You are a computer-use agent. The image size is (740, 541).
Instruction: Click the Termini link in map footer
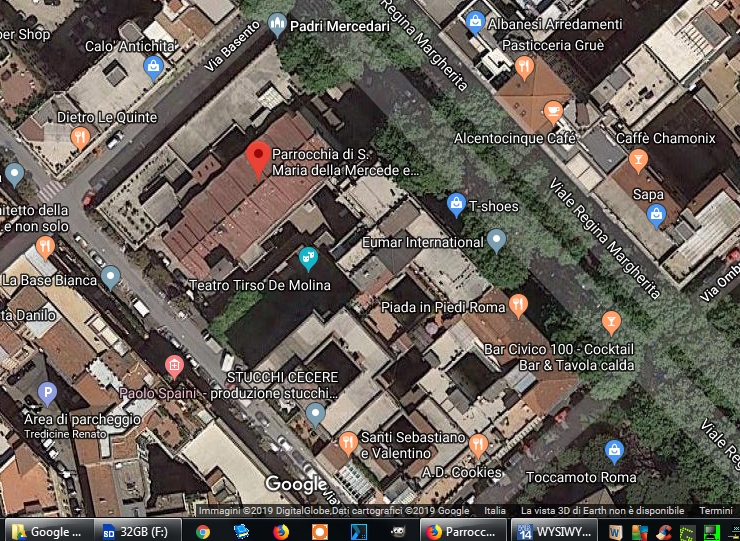[x=715, y=511]
